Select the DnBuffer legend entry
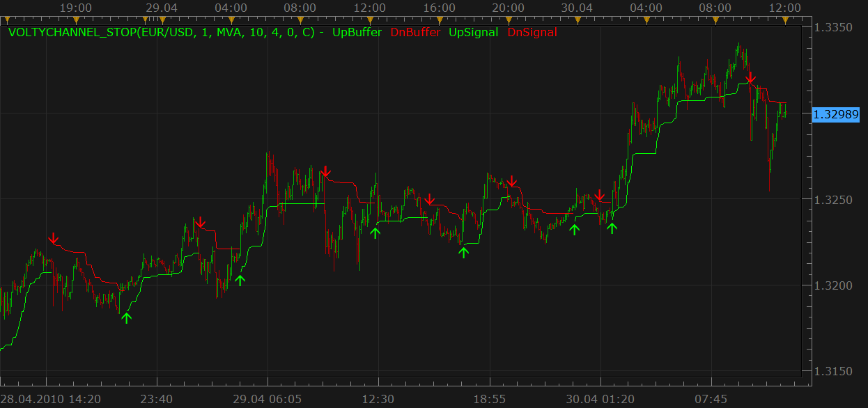The width and height of the screenshot is (868, 408). [415, 32]
